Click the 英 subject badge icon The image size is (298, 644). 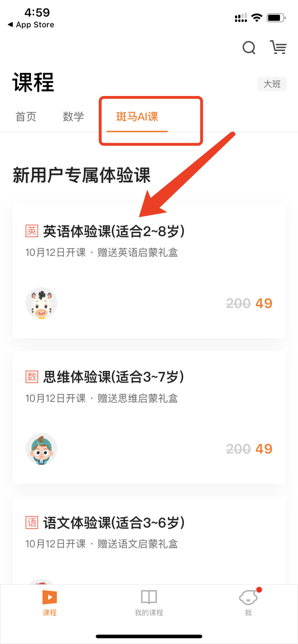[32, 231]
